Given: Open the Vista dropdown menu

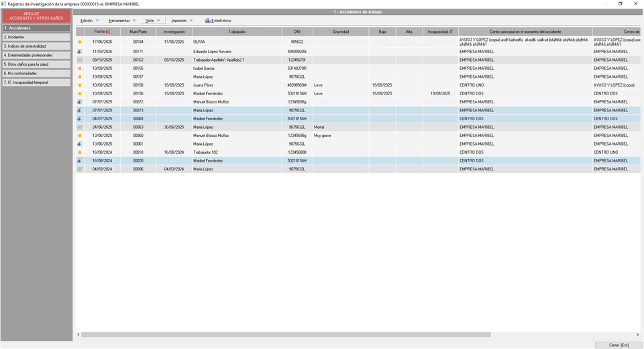Looking at the screenshot, I should (153, 21).
